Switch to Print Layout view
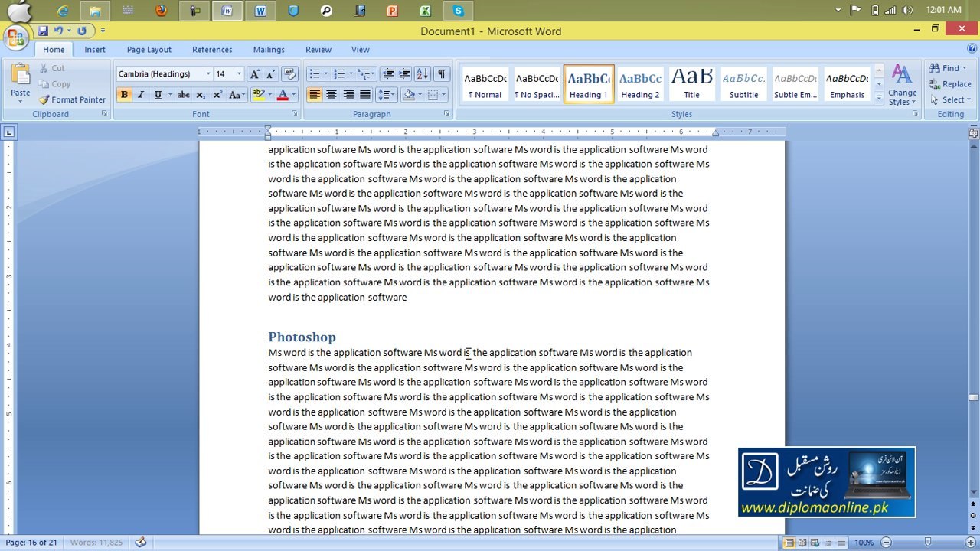This screenshot has height=551, width=980. (789, 543)
